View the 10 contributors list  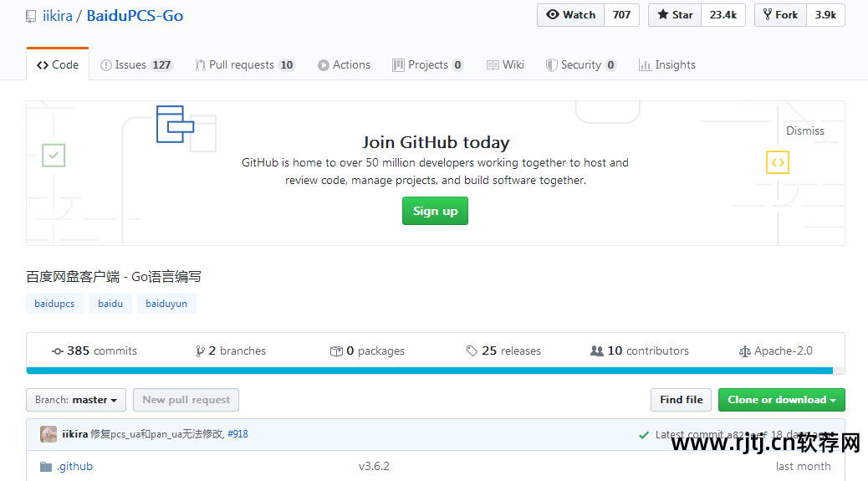point(640,351)
